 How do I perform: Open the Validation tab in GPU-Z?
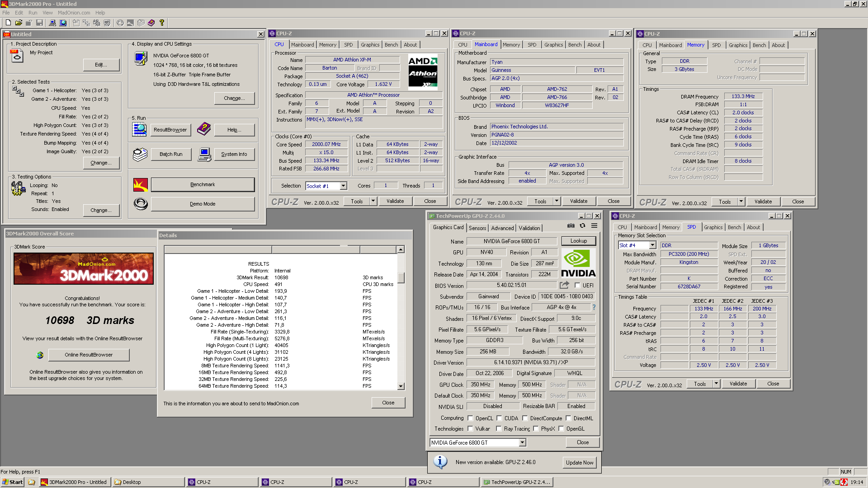tap(529, 228)
